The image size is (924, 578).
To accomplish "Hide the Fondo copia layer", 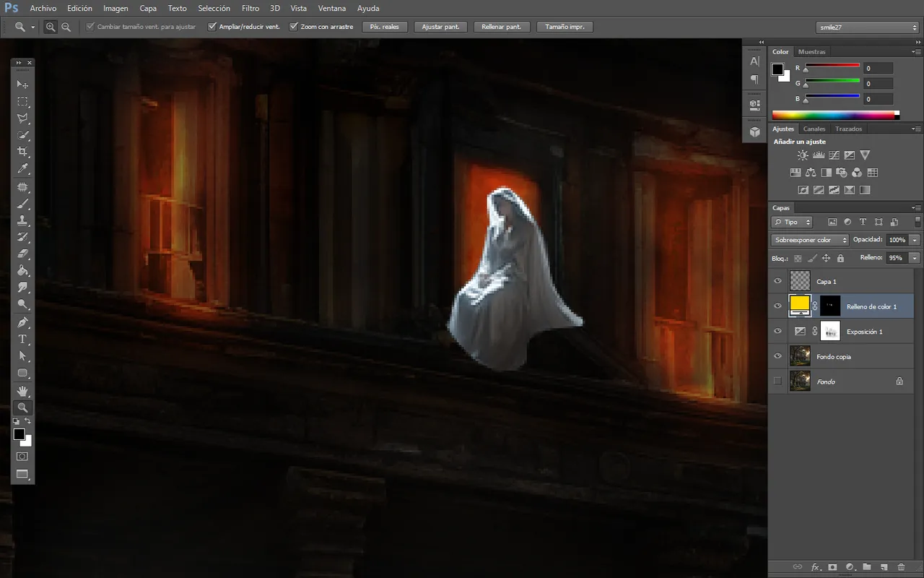I will tap(777, 356).
